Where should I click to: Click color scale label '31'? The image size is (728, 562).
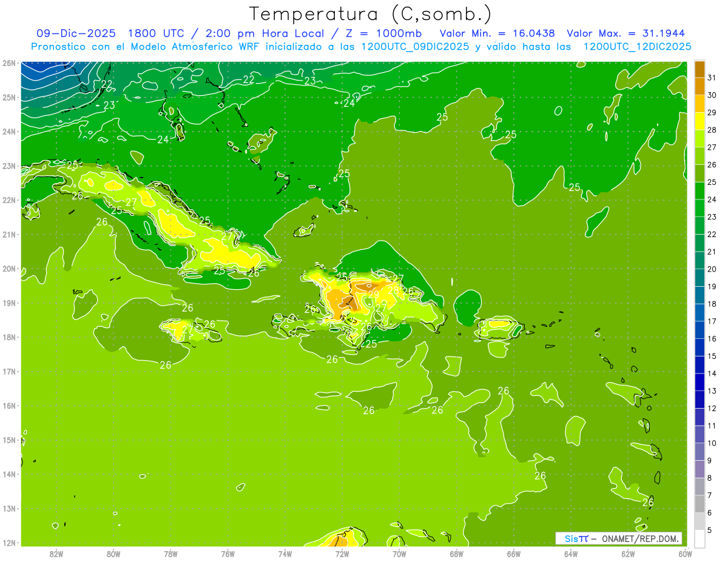tap(712, 78)
